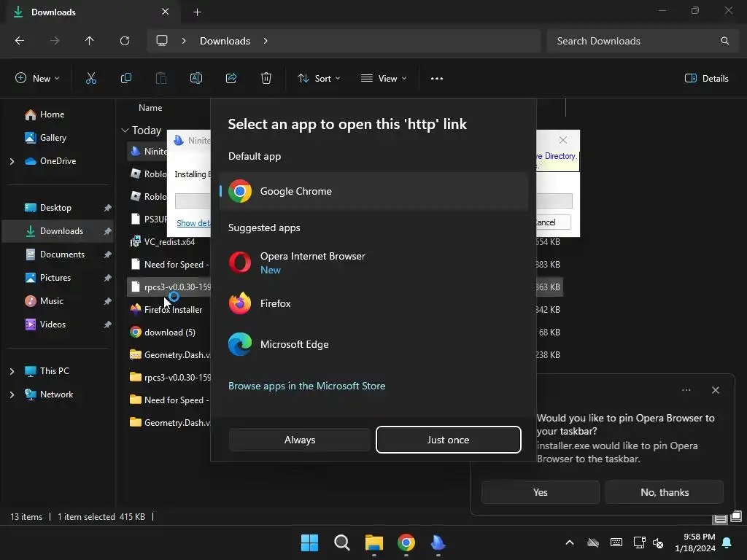This screenshot has width=747, height=560.
Task: Select Pictures in the sidebar
Action: pyautogui.click(x=55, y=278)
